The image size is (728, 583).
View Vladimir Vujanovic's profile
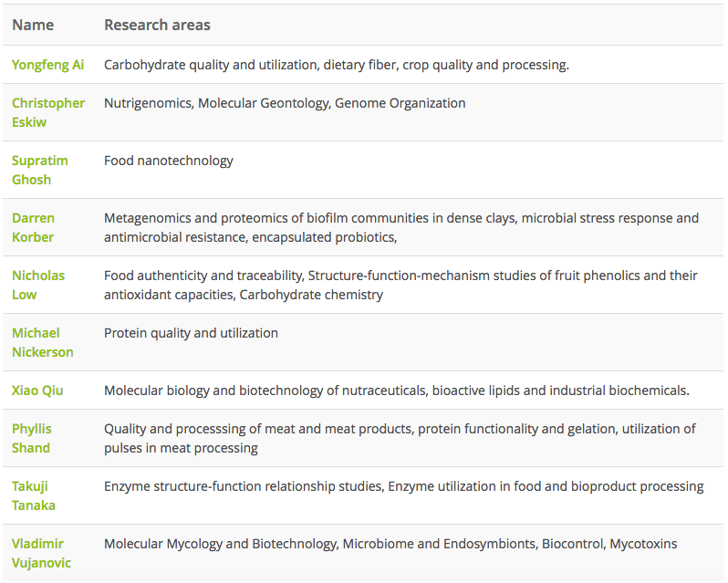[x=41, y=553]
